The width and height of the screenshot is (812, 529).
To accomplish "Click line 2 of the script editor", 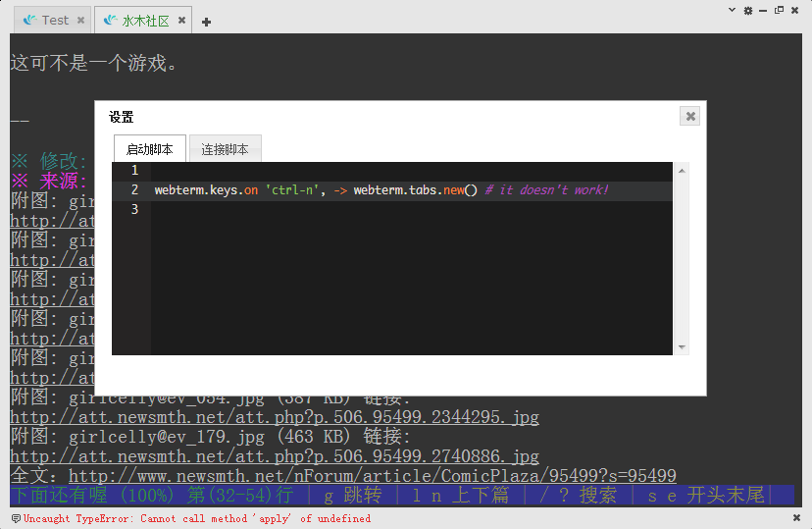I will [x=392, y=189].
